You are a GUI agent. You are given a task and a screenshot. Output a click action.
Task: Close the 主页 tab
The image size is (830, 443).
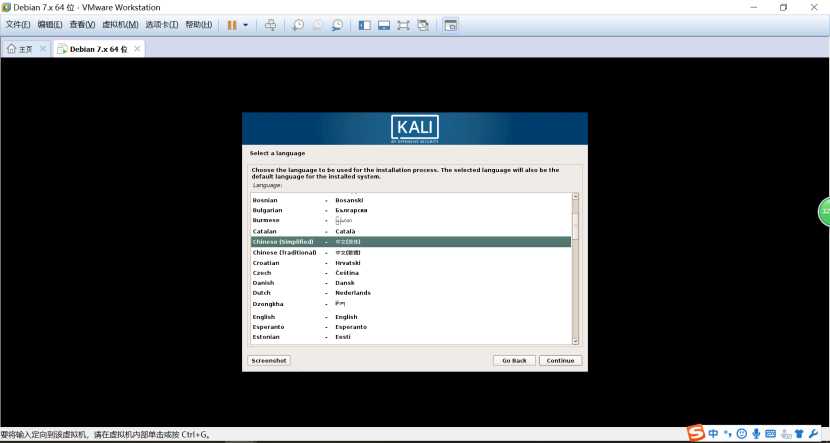(43, 49)
